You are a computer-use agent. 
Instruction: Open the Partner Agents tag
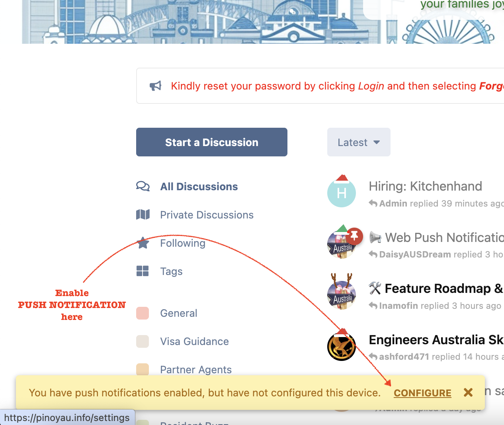coord(196,370)
